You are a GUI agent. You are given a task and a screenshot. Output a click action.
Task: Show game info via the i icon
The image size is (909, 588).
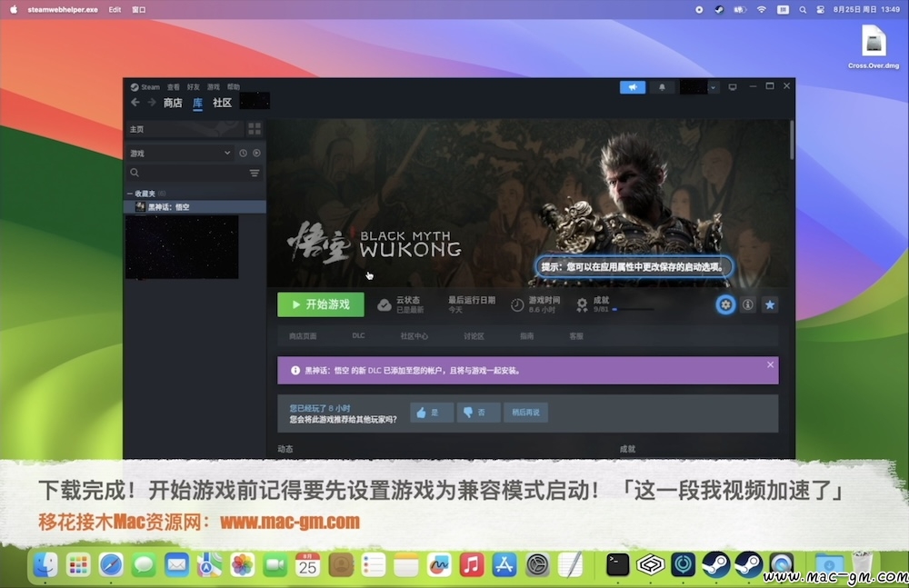(x=748, y=304)
